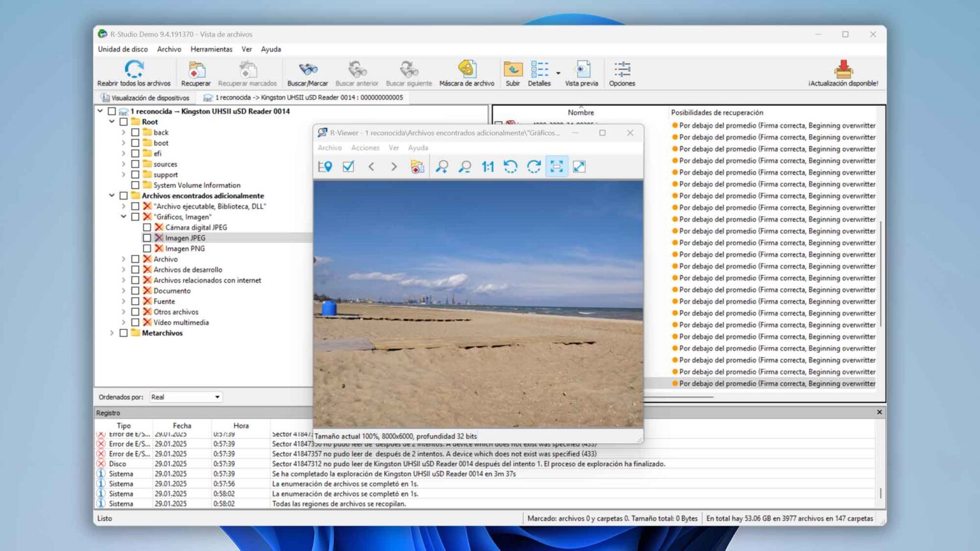The height and width of the screenshot is (551, 980).
Task: Sort log by Fecha column header
Action: click(182, 425)
